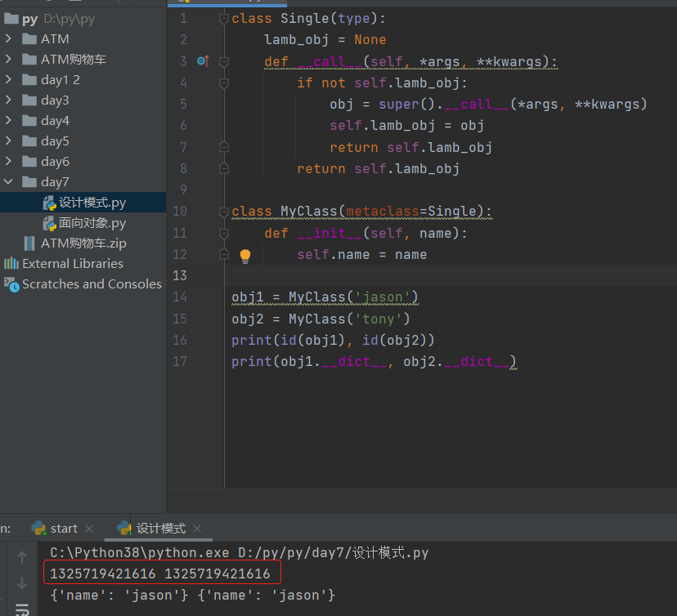Click the up arrow in the Run panel
The width and height of the screenshot is (677, 616).
tap(22, 557)
